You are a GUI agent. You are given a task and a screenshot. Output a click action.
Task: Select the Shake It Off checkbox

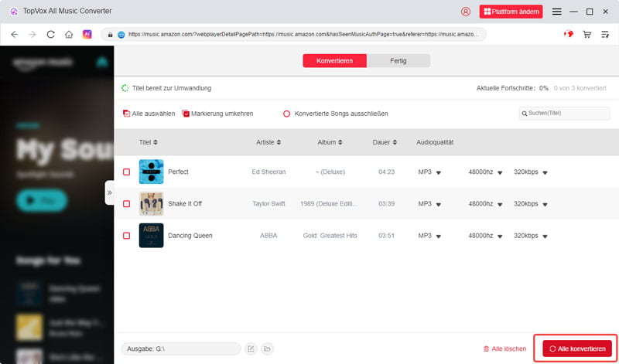127,203
